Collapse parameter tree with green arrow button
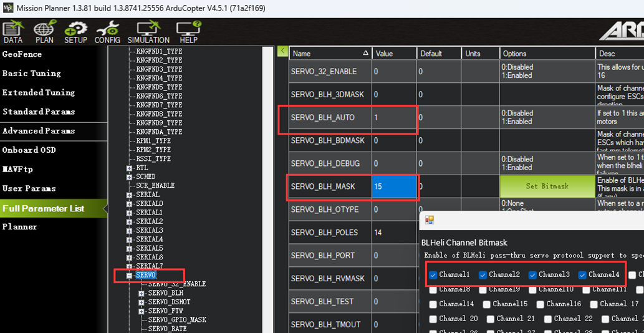Screen dimensions: 644x333 point(282,51)
